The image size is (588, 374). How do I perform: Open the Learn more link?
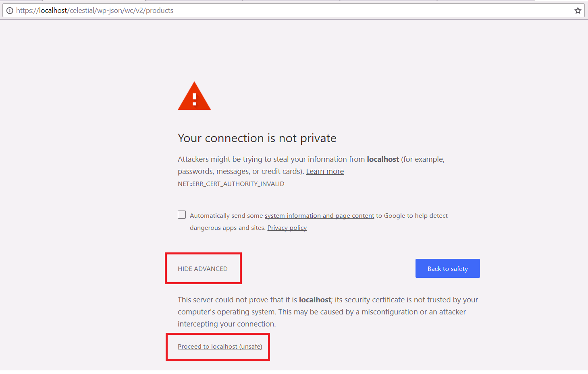(x=325, y=172)
